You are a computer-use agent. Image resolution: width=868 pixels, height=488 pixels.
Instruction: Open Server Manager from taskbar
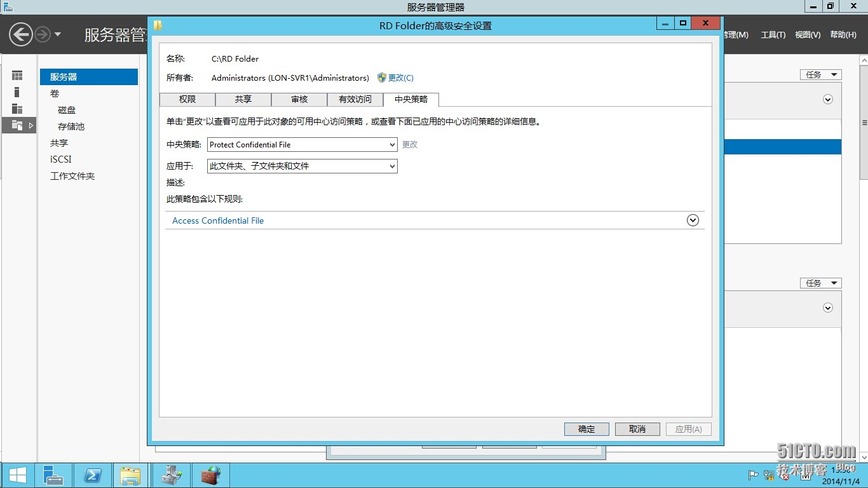pyautogui.click(x=53, y=475)
